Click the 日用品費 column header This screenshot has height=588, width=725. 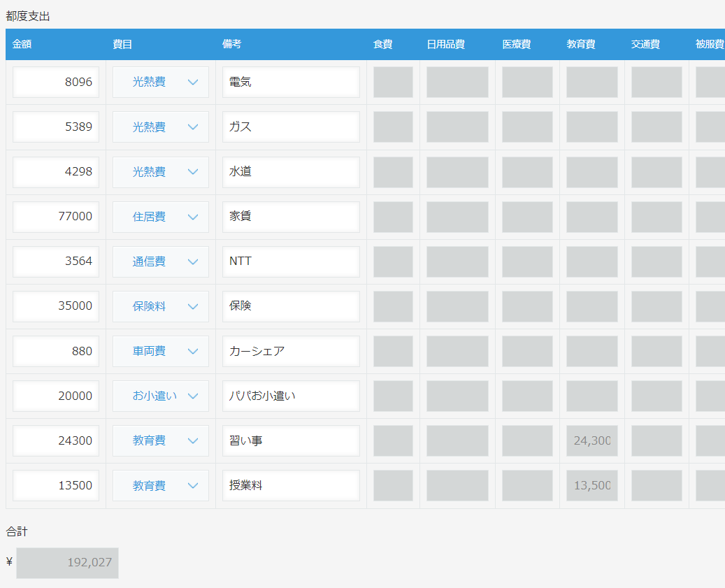click(446, 44)
